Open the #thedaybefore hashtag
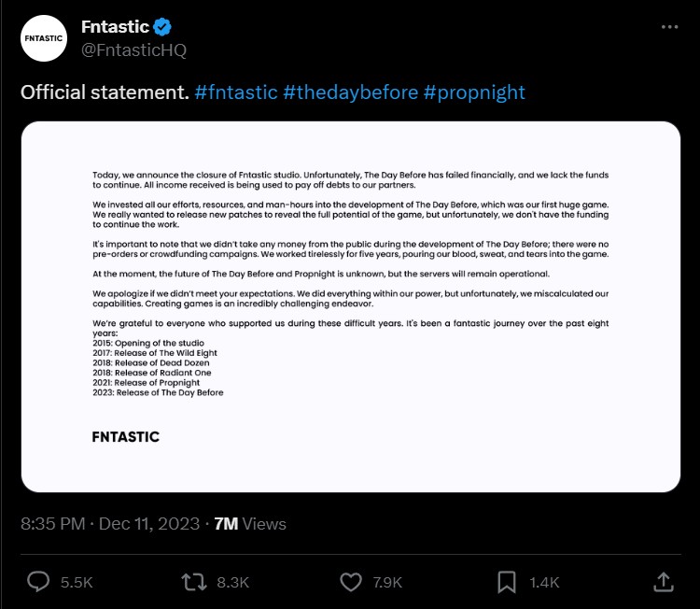The height and width of the screenshot is (609, 700). tap(350, 92)
